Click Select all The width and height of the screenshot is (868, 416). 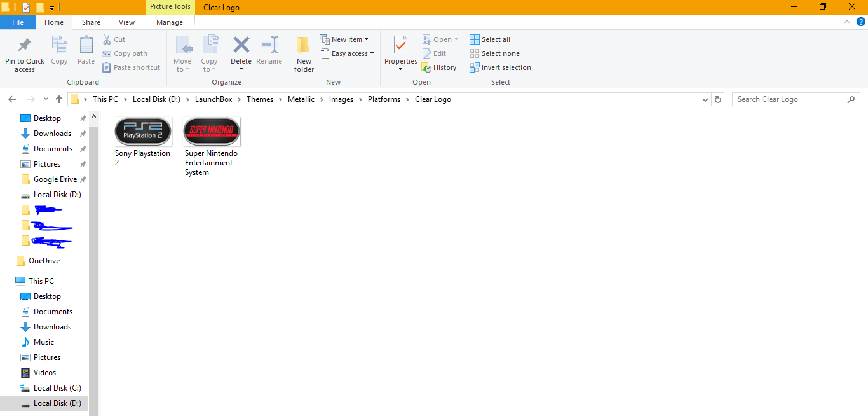490,39
